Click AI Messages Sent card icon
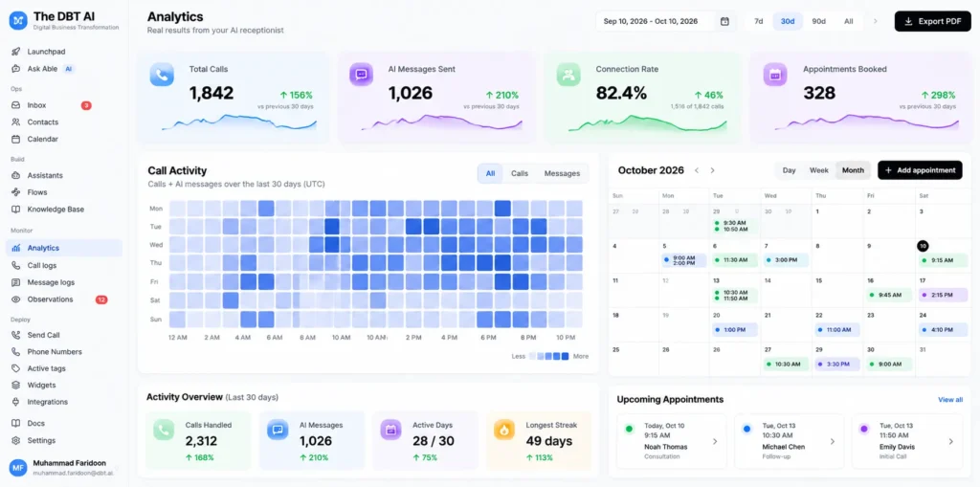The width and height of the screenshot is (980, 487). (x=361, y=75)
